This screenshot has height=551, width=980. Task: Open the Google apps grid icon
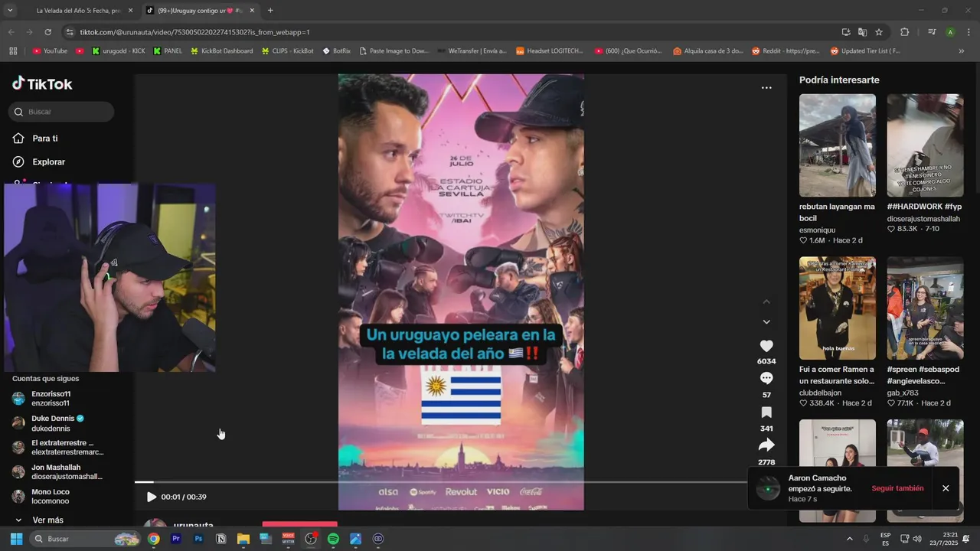tap(13, 51)
